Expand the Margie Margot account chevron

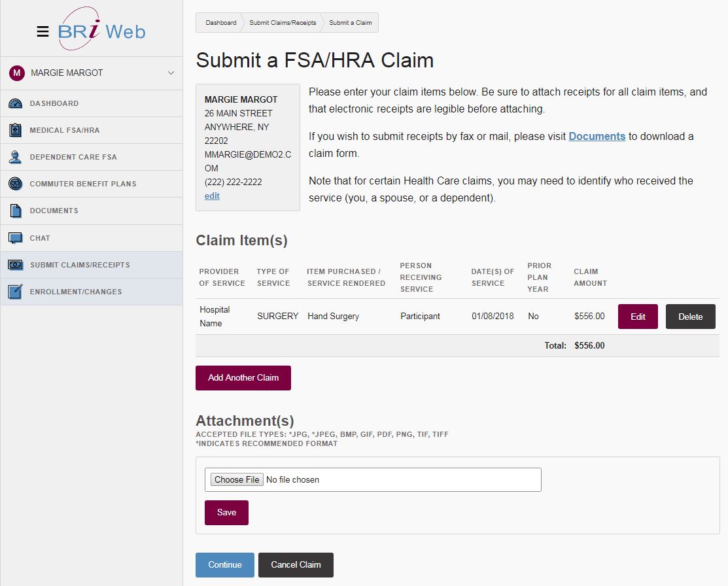pos(171,73)
